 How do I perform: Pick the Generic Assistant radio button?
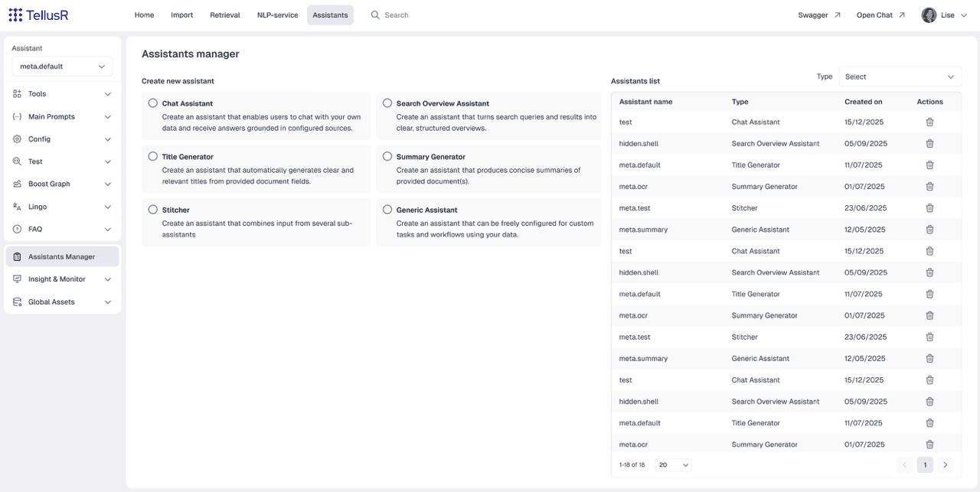click(387, 210)
